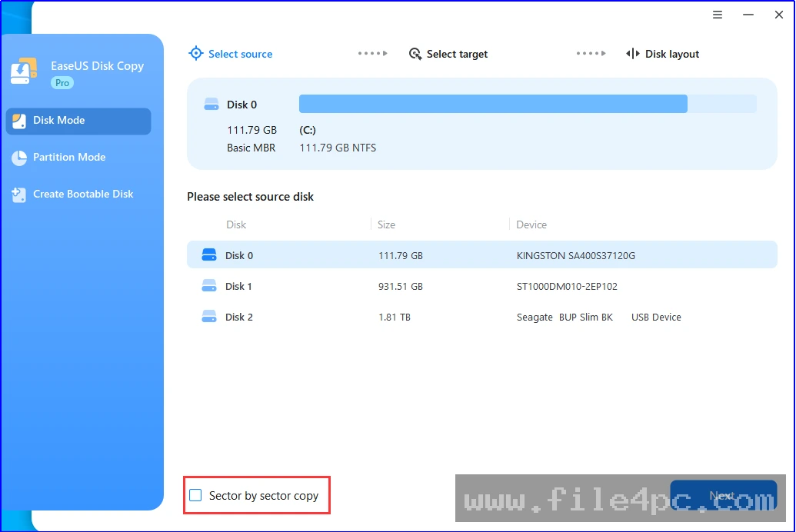Click KINGSTON SA400S37120G device name

(576, 256)
